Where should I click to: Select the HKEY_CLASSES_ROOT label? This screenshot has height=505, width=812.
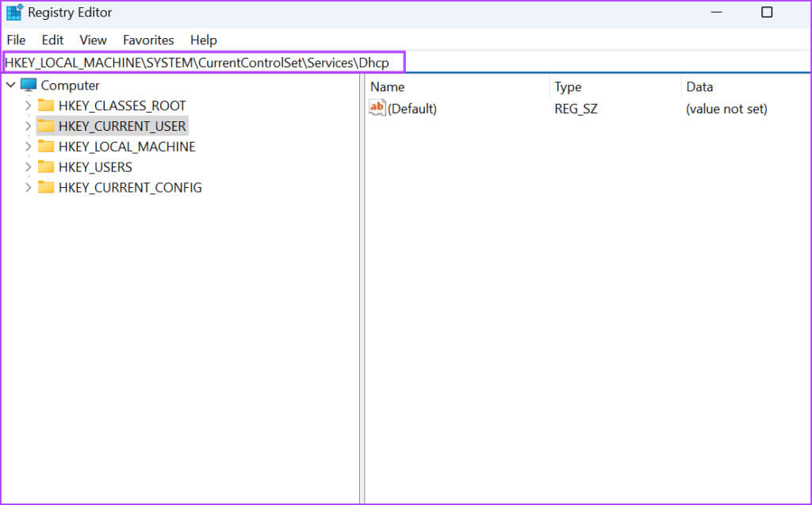(122, 105)
